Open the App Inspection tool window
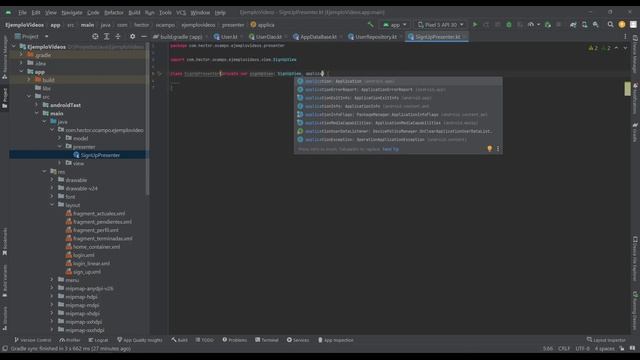 (336, 340)
